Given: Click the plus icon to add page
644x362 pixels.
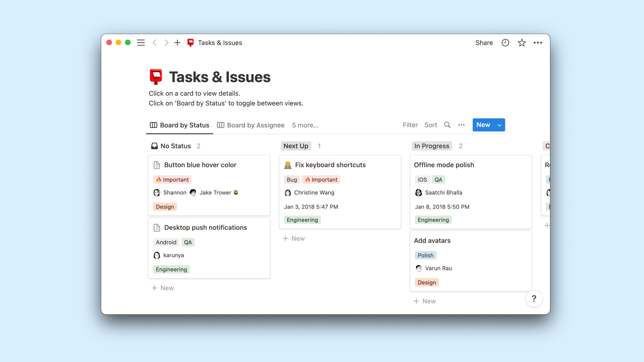Looking at the screenshot, I should (177, 43).
